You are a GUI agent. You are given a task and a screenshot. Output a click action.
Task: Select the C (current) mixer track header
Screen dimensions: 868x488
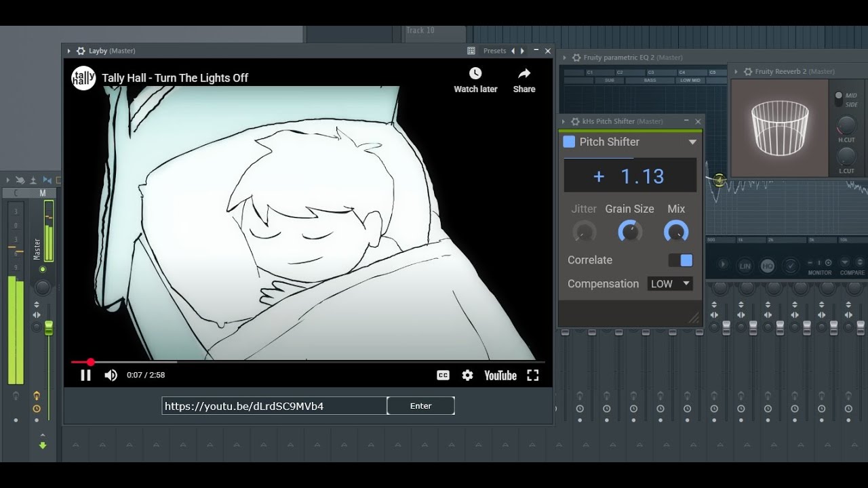pos(16,193)
